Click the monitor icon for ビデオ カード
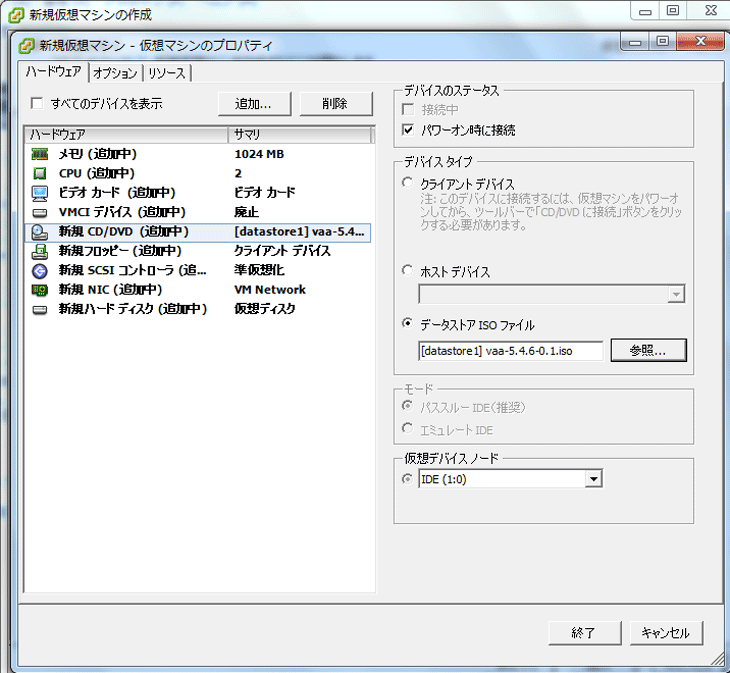730x673 pixels. (x=40, y=193)
